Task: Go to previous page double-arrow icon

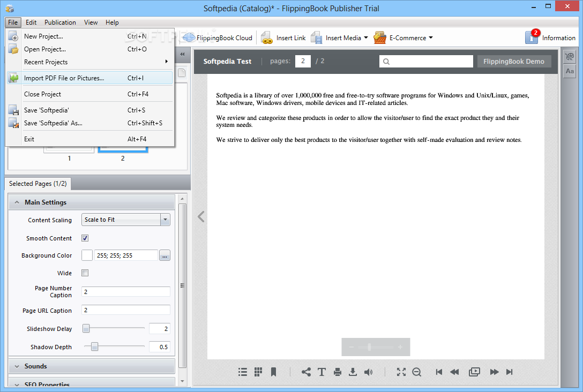Action: pos(454,372)
